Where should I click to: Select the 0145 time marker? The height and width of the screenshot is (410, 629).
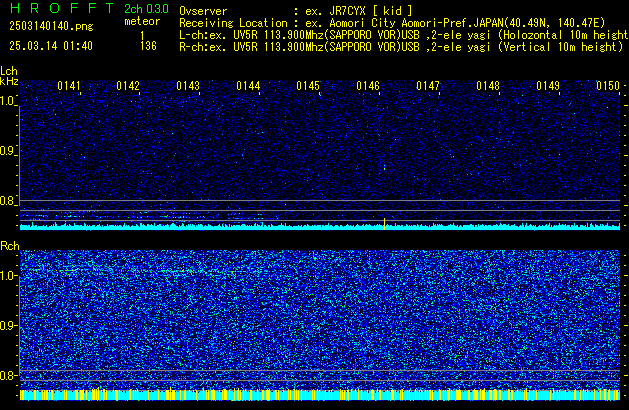tap(308, 86)
